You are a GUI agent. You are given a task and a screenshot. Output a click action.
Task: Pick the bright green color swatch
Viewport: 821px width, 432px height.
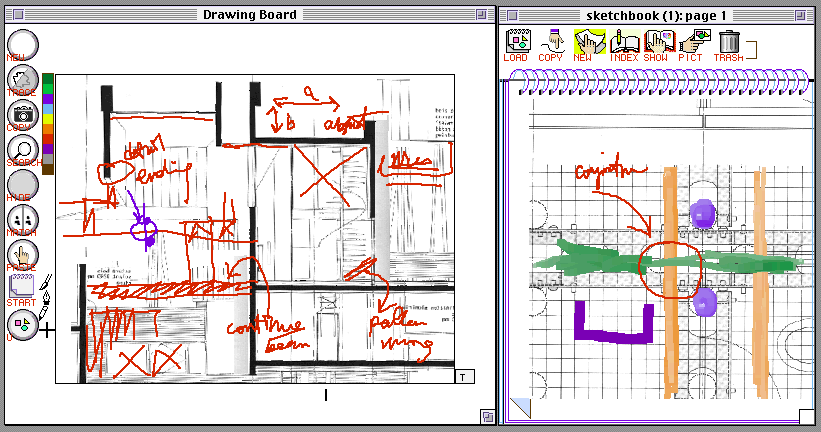point(48,89)
